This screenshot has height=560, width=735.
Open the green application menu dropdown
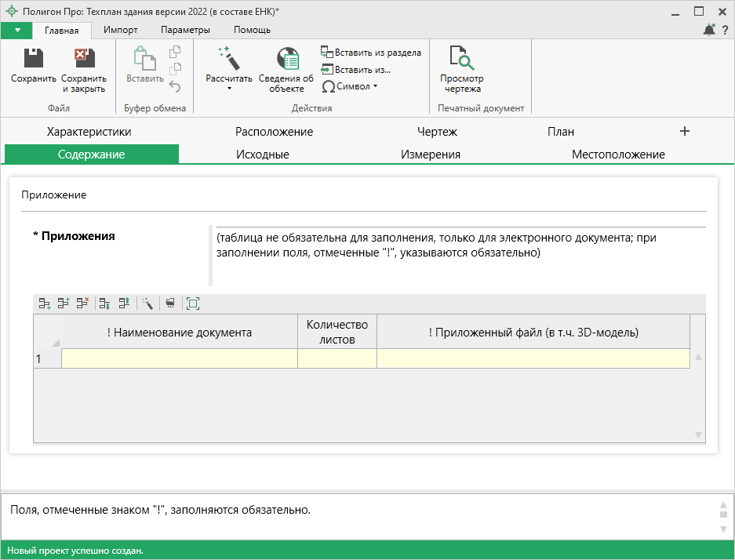pyautogui.click(x=17, y=30)
